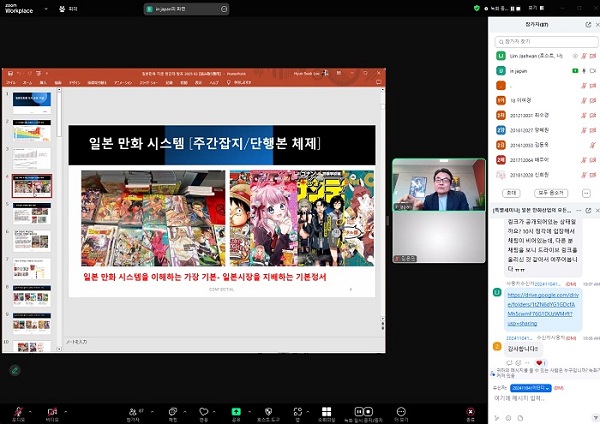
Task: Open the More options ellipsis icon
Action: pyautogui.click(x=401, y=412)
